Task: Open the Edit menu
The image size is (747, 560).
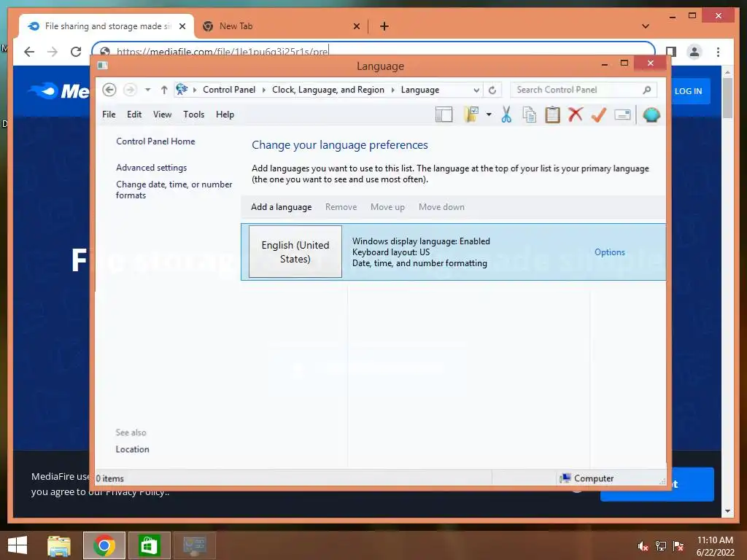Action: 134,114
